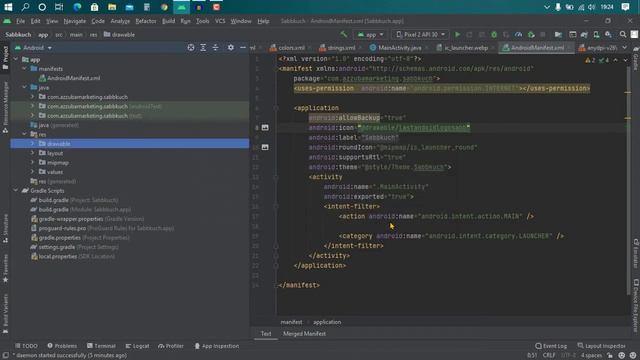The width and height of the screenshot is (640, 360).
Task: Click the application breadcrumb below editor
Action: tap(327, 322)
